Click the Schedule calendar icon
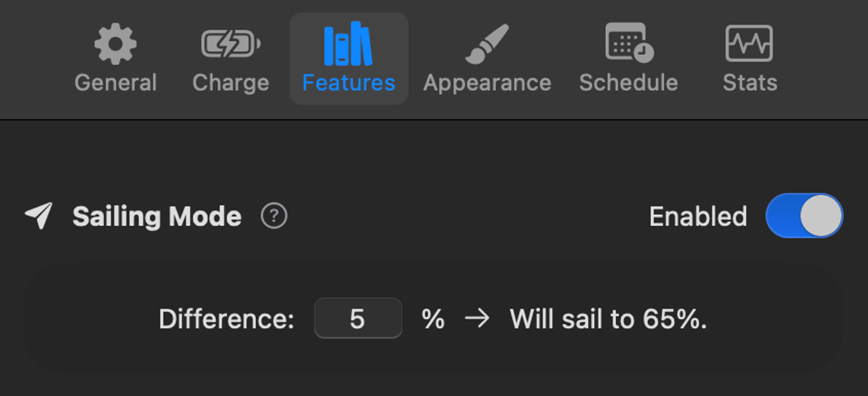The width and height of the screenshot is (868, 396). 629,43
